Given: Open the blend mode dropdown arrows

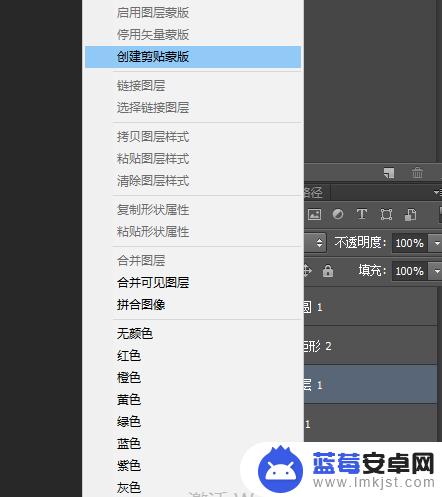Looking at the screenshot, I should point(319,243).
